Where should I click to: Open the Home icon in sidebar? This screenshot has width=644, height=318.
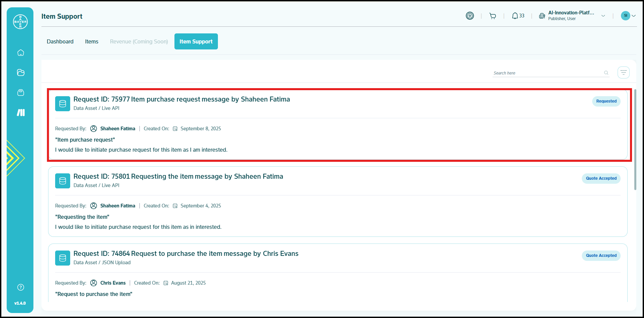point(21,53)
